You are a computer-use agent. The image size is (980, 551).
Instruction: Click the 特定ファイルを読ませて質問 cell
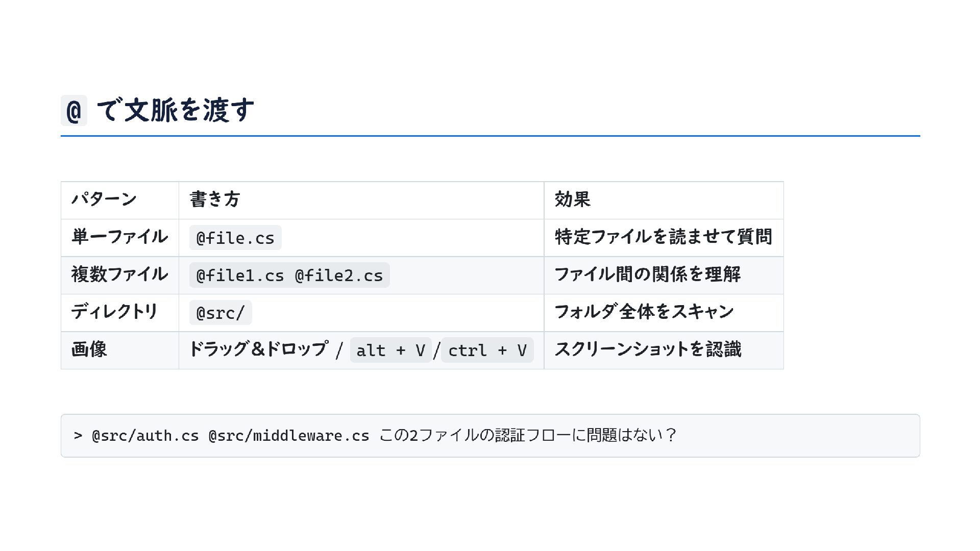pyautogui.click(x=663, y=237)
